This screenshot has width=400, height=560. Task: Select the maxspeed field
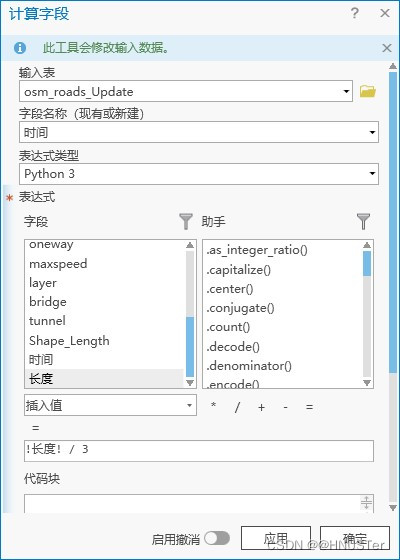pos(58,264)
